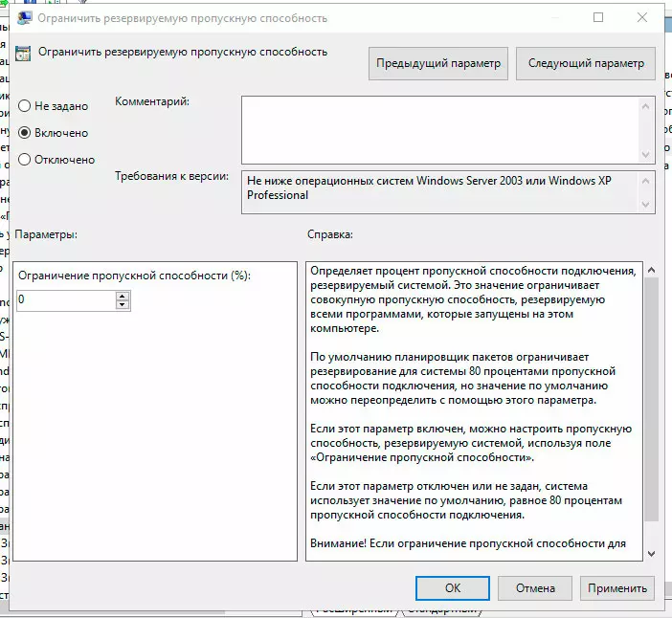Minimize the policy dialog window
The image size is (672, 618).
pyautogui.click(x=553, y=18)
